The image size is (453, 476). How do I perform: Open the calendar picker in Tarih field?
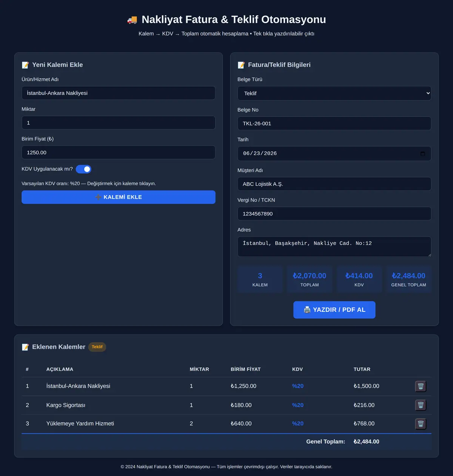click(x=422, y=154)
